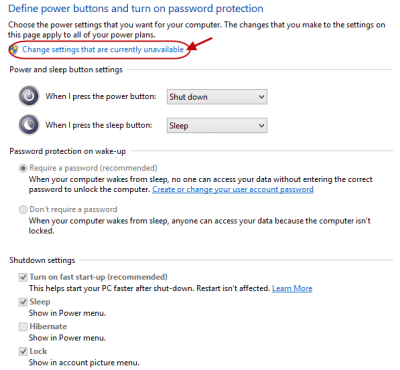Click the sleep button moon icon
The image size is (400, 370).
click(x=29, y=125)
